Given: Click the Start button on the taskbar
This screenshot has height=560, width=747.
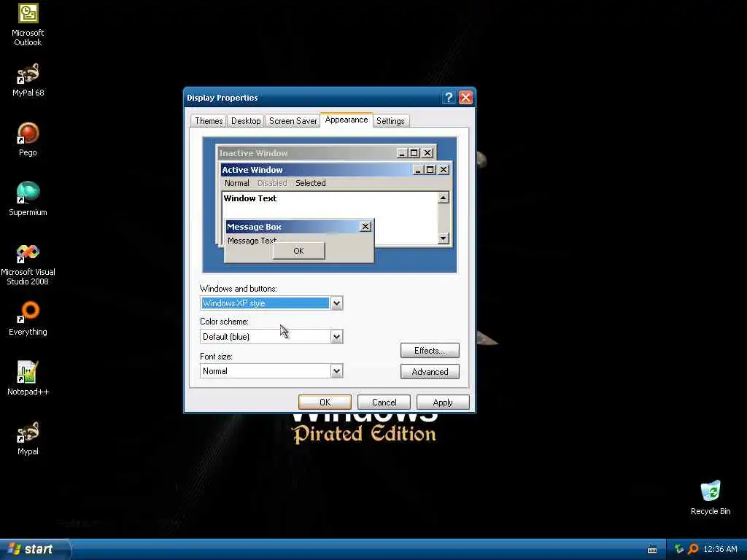Looking at the screenshot, I should (34, 549).
